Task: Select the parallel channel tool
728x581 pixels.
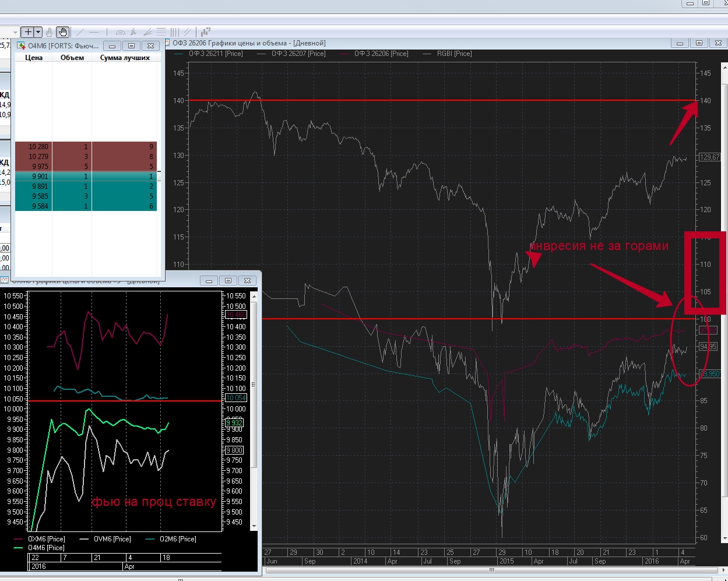Action: (187, 32)
